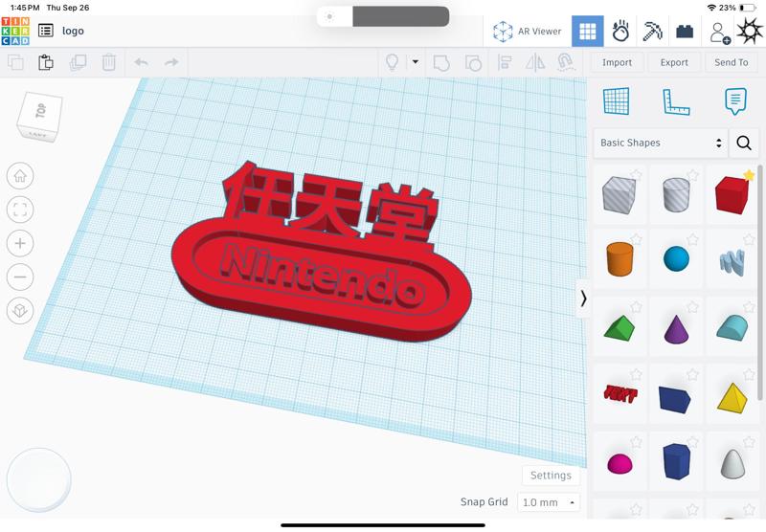Screen dimensions: 766x532
Task: Favorite the striped Box hole star
Action: click(636, 175)
